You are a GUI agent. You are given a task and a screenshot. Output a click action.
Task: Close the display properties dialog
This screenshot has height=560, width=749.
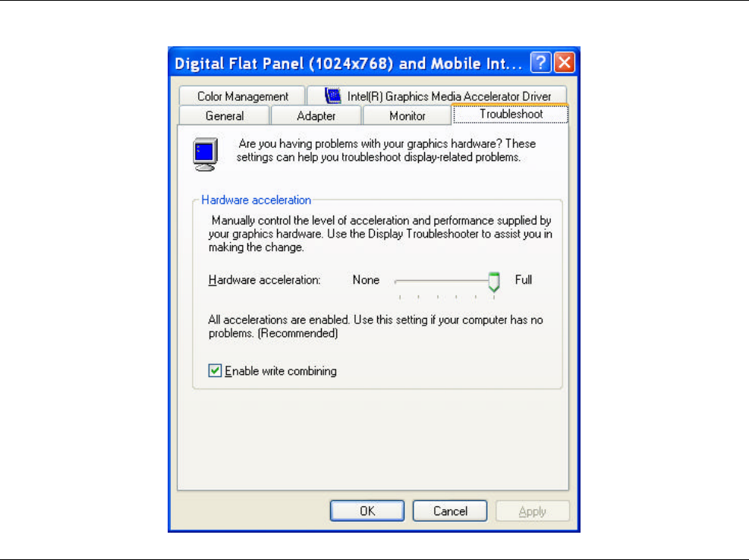click(x=565, y=62)
